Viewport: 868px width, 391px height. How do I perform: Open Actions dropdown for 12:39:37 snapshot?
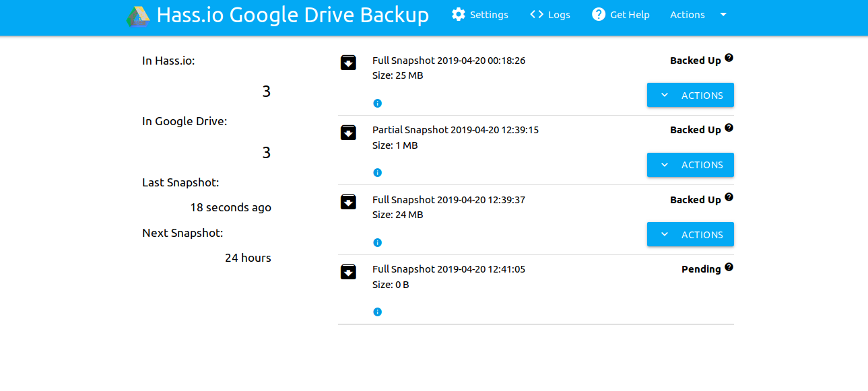[690, 234]
